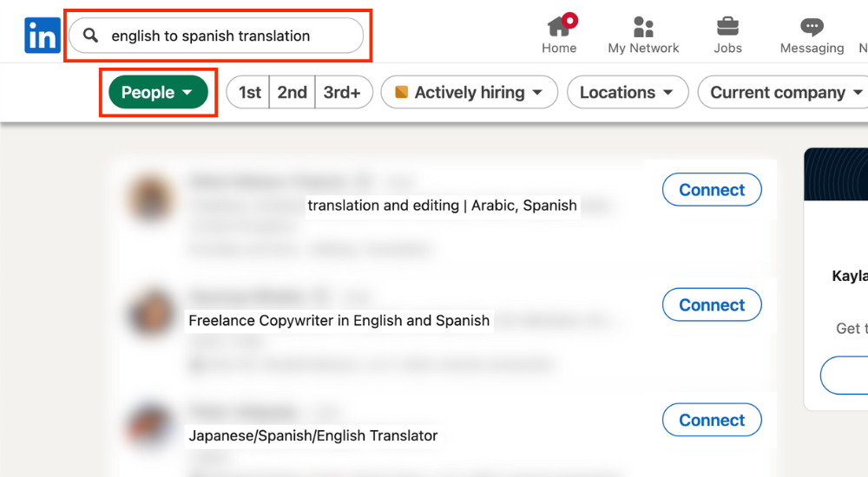Click the search magnifier icon
This screenshot has height=477, width=868.
[x=89, y=36]
